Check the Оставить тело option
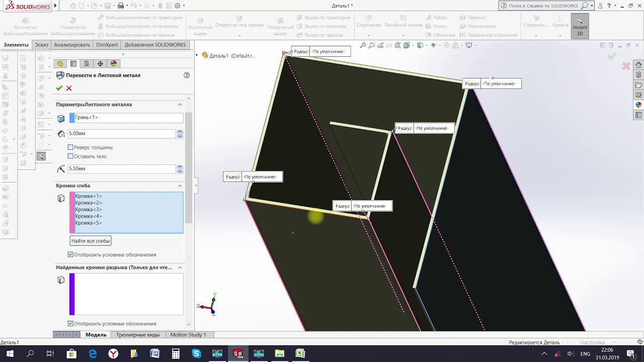Image resolution: width=644 pixels, height=362 pixels. (x=70, y=156)
